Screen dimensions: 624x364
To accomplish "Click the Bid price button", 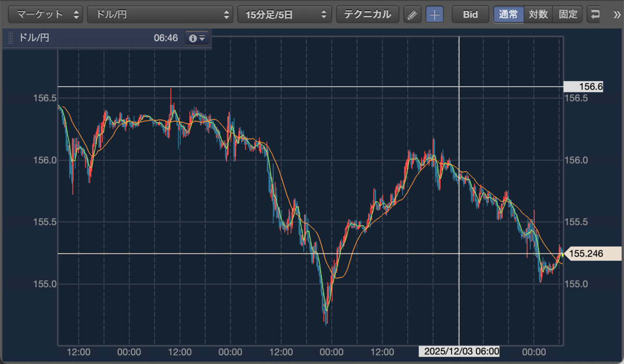I will click(471, 15).
